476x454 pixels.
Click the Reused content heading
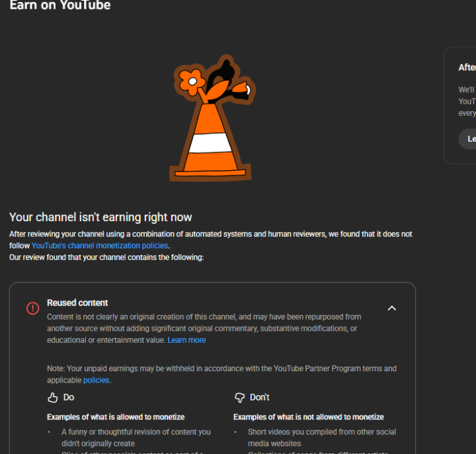click(x=77, y=302)
